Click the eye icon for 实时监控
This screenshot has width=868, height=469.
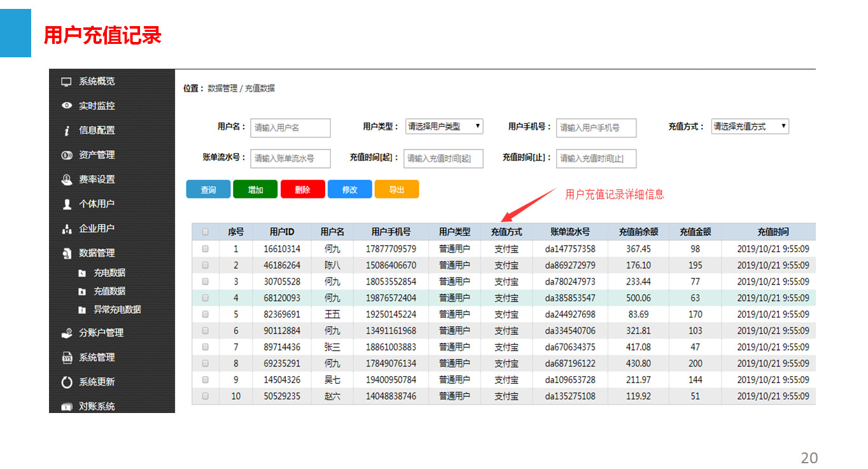[66, 106]
